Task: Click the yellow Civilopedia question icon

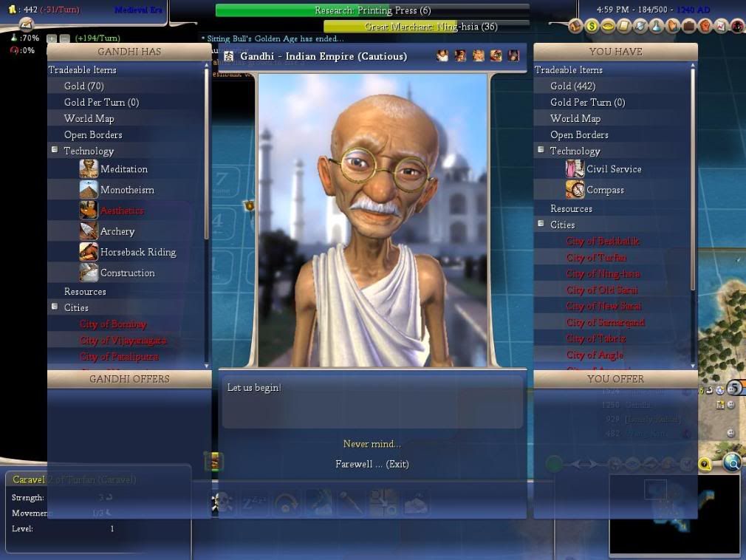Action: pyautogui.click(x=705, y=464)
